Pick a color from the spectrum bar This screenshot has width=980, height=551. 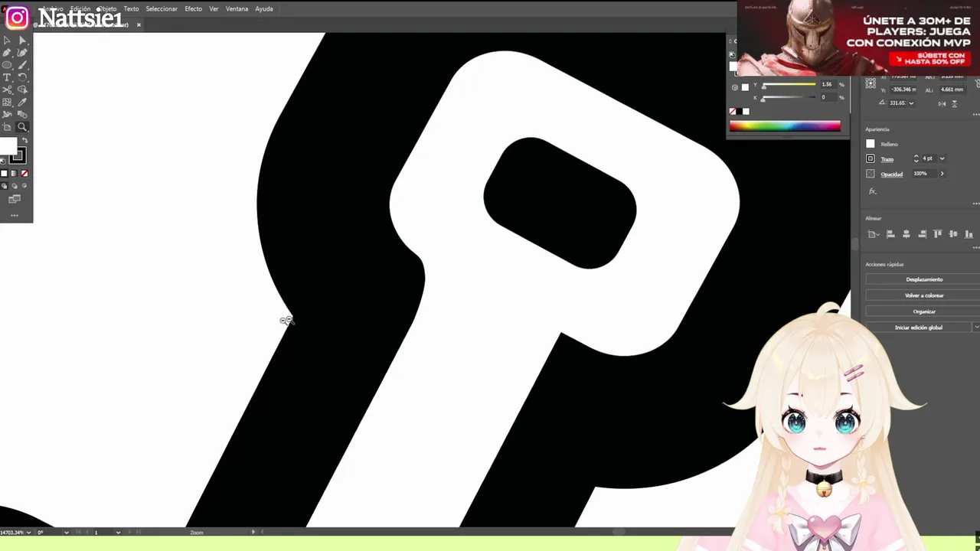click(x=785, y=126)
